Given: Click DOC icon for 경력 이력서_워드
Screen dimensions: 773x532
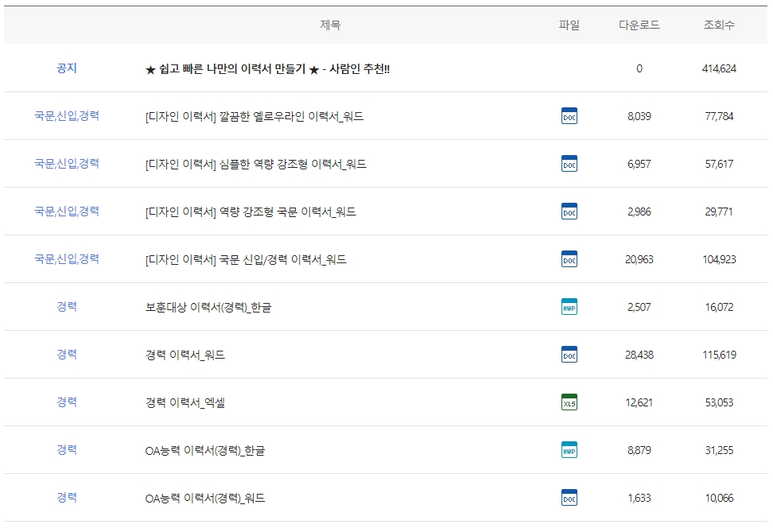Looking at the screenshot, I should coord(569,355).
